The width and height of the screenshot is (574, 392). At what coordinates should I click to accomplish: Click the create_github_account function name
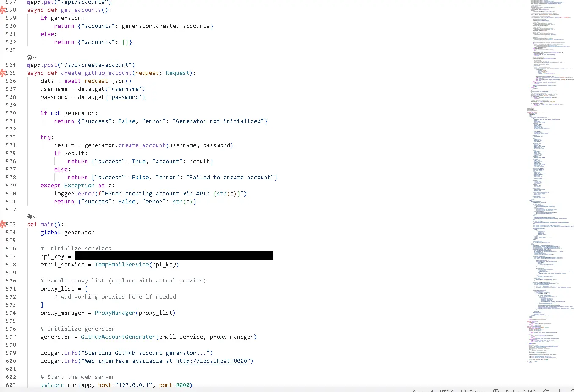tap(97, 73)
